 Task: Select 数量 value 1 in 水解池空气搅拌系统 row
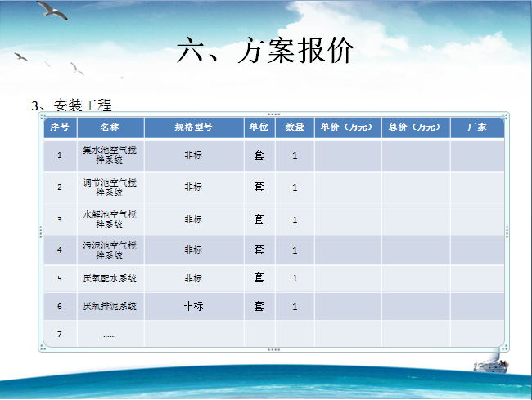tap(295, 220)
